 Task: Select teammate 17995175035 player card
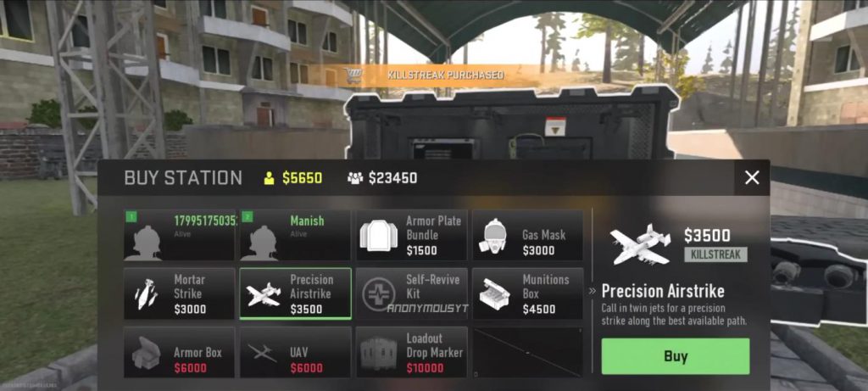click(180, 236)
